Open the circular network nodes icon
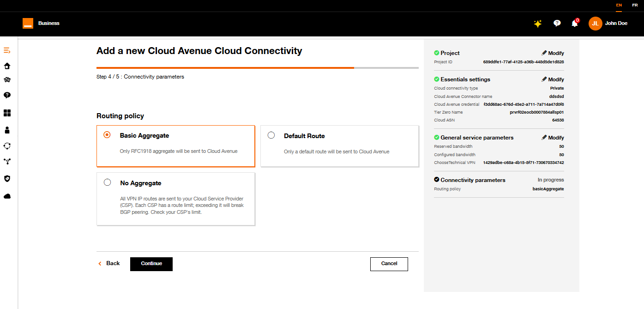644x309 pixels. click(7, 146)
